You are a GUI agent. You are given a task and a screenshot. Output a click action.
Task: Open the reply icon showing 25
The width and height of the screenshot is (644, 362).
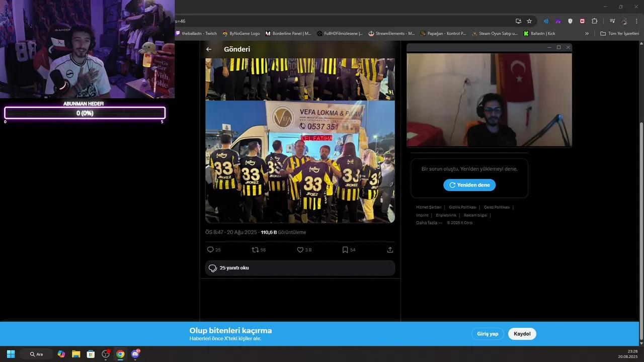(214, 249)
